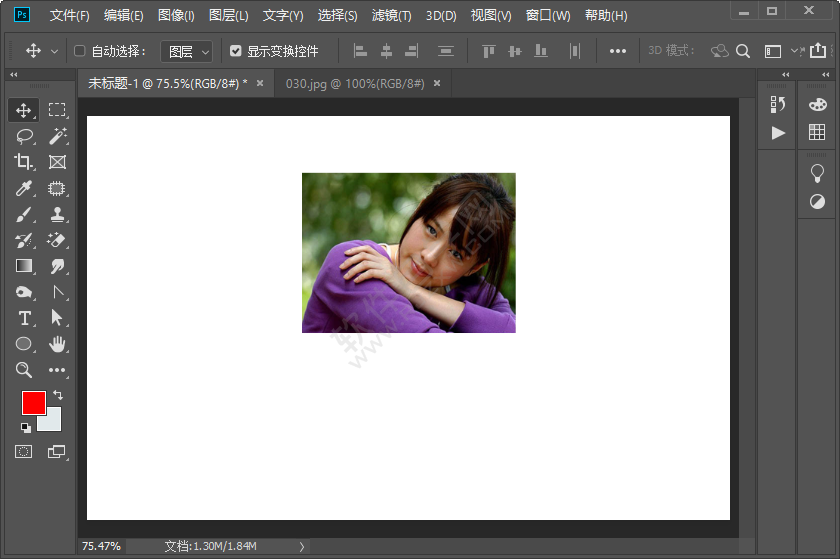Align horizontal centers in options bar
This screenshot has height=559, width=840.
pyautogui.click(x=386, y=51)
